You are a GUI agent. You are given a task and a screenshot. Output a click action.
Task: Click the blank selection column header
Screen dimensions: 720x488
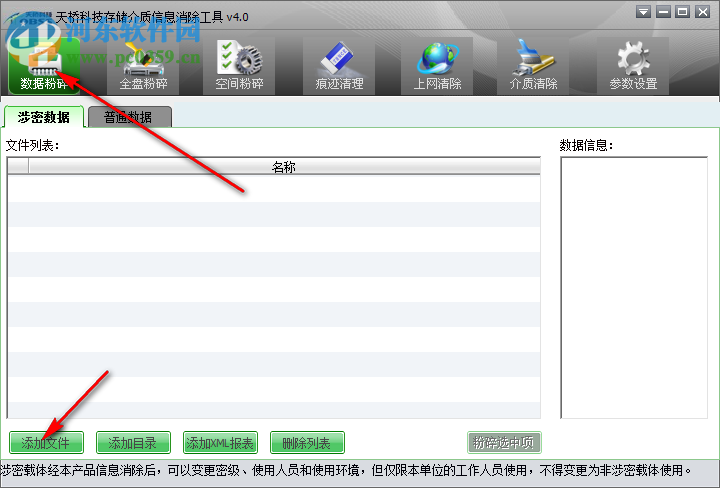18,166
